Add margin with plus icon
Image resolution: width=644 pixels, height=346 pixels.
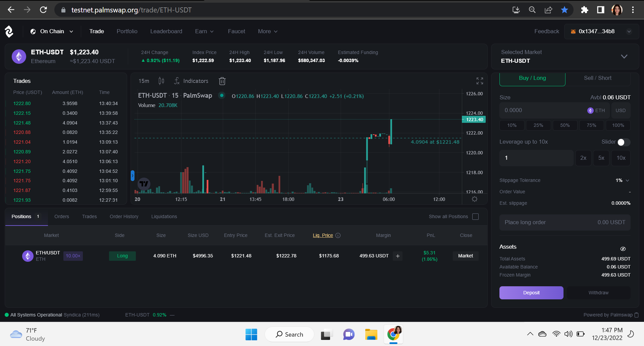(398, 256)
